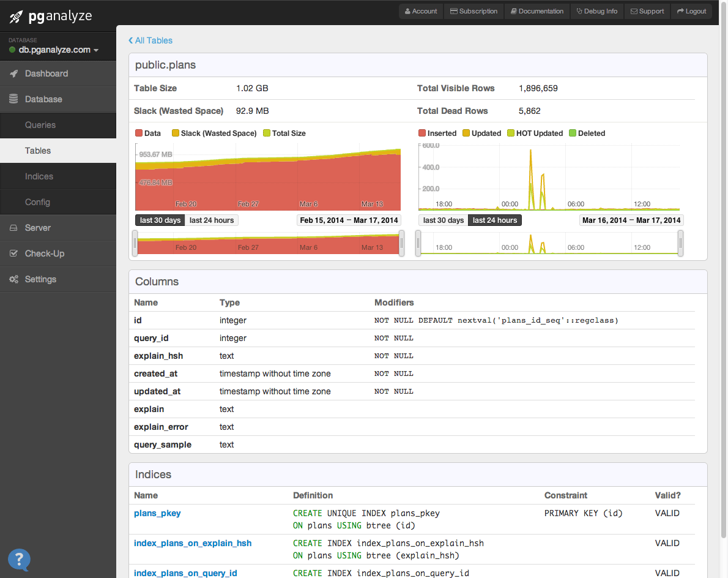Open the blue help question mark bubble
728x578 pixels.
pos(19,560)
